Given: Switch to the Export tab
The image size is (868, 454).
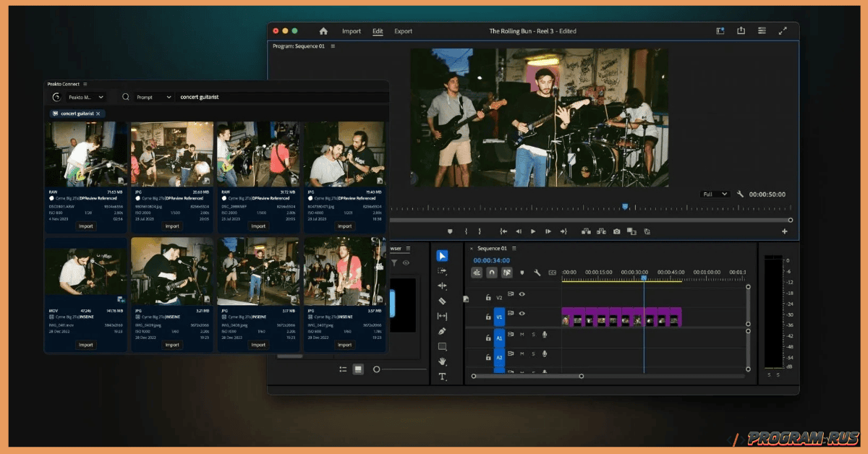Looking at the screenshot, I should click(x=403, y=31).
